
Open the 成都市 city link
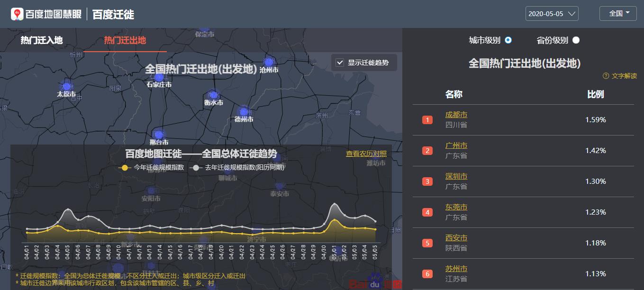point(456,115)
